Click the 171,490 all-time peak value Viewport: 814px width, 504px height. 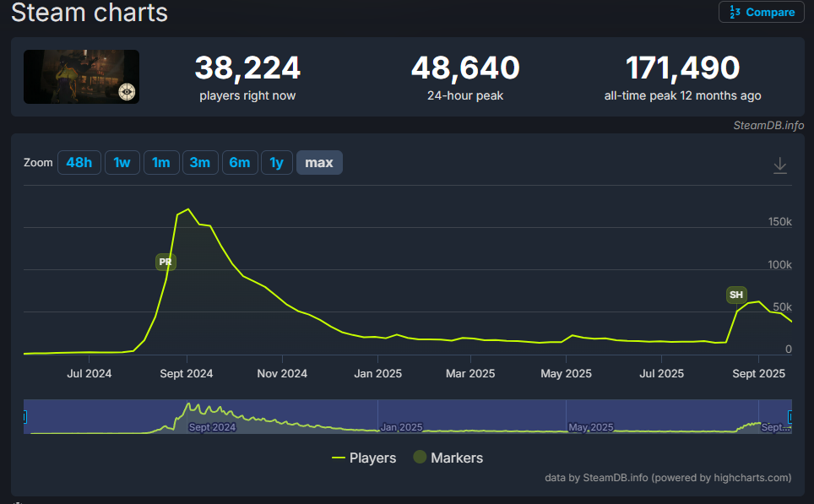point(682,68)
